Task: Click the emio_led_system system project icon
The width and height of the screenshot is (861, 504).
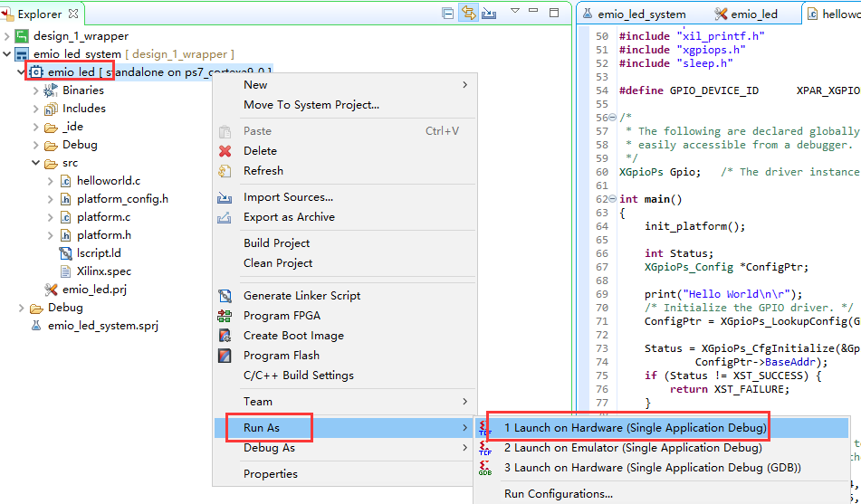Action: tap(22, 54)
